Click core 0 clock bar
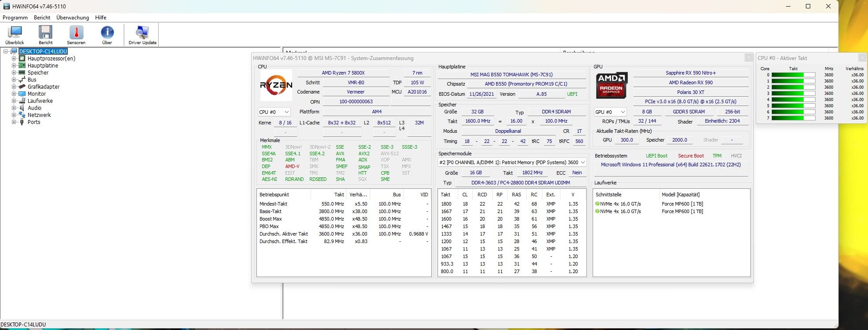 coord(794,75)
